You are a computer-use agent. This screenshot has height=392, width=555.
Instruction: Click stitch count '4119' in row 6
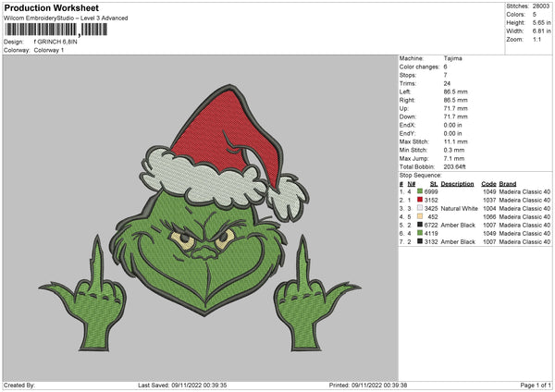coord(431,233)
